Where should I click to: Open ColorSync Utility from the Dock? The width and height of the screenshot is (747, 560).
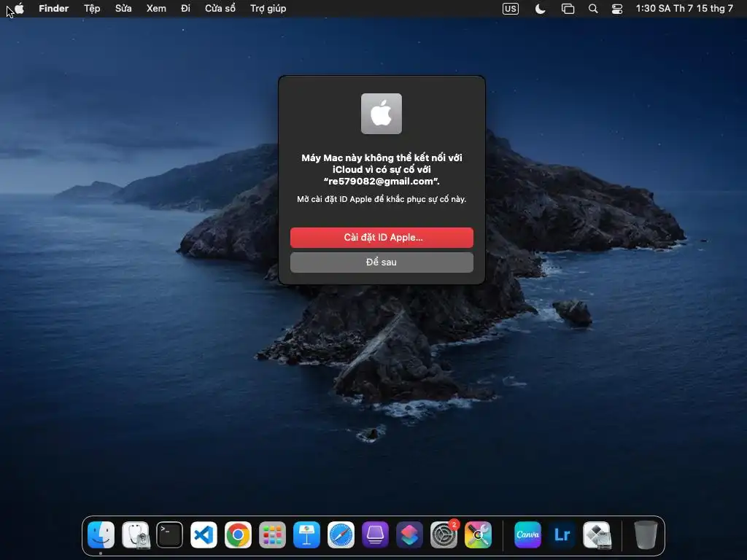[x=479, y=534]
